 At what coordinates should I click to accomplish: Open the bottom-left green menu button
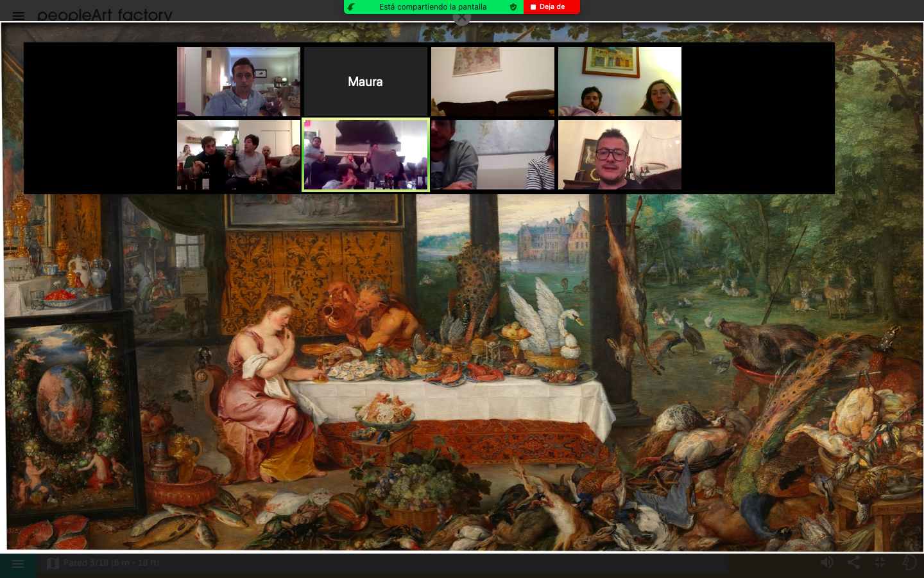(x=18, y=564)
